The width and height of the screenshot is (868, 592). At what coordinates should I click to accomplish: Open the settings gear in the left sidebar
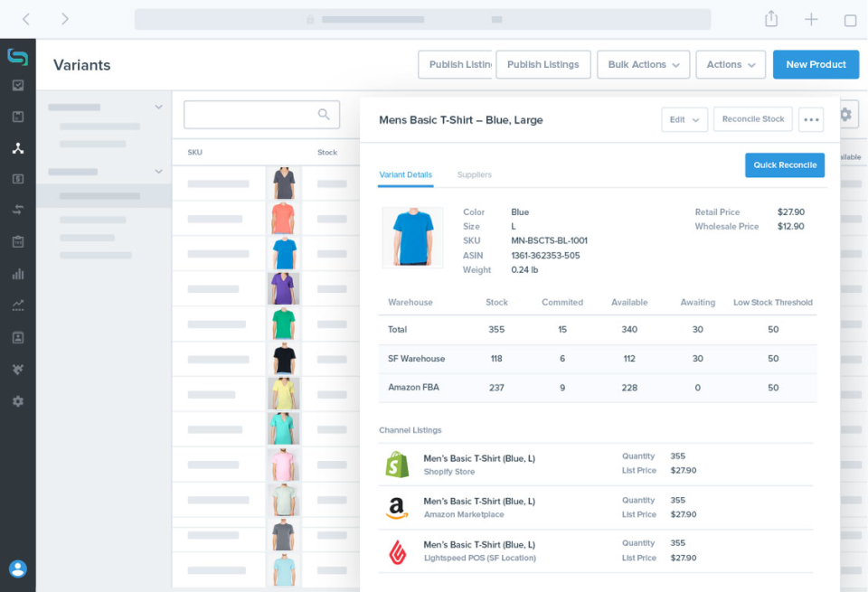coord(18,400)
